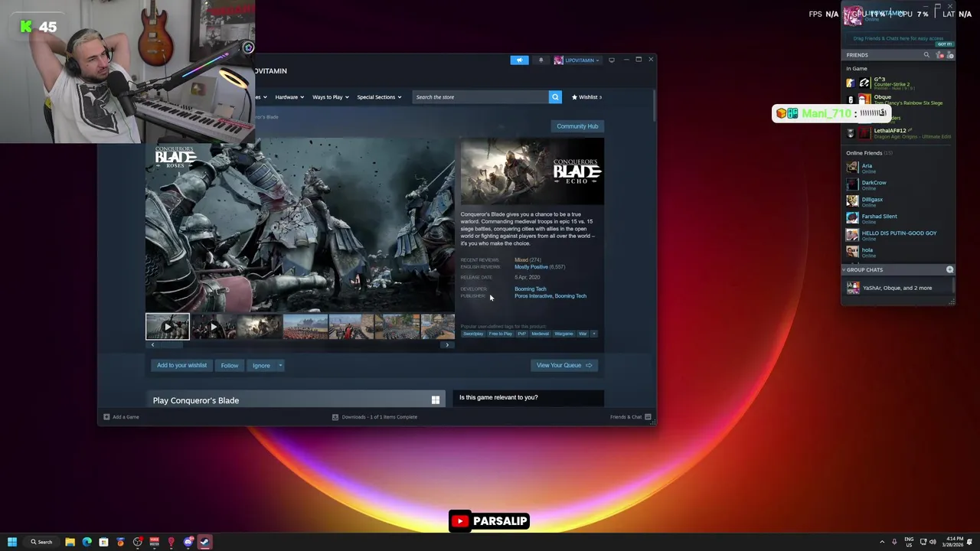Open the YaShAr, Obque group chat
This screenshot has width=980, height=551.
[x=897, y=288]
